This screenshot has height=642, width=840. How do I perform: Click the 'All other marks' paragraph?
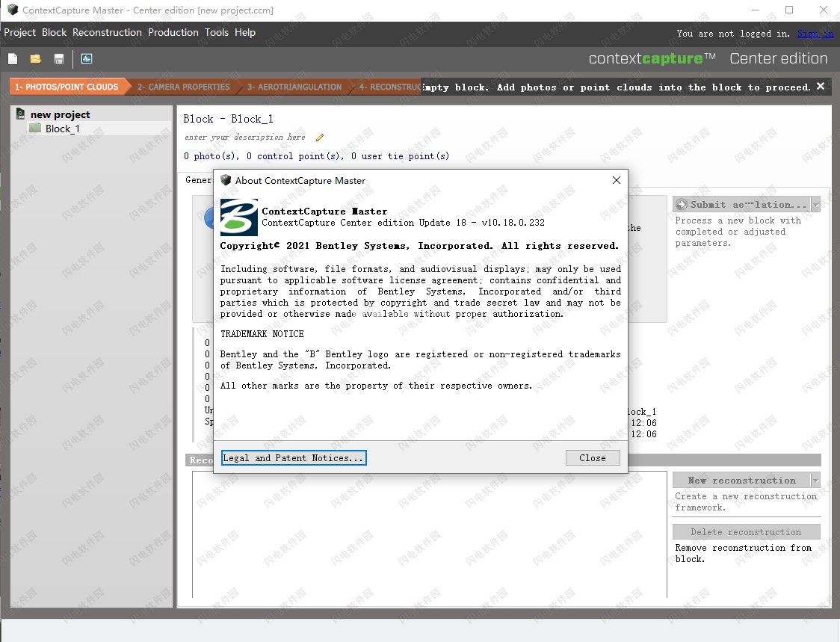(x=376, y=386)
